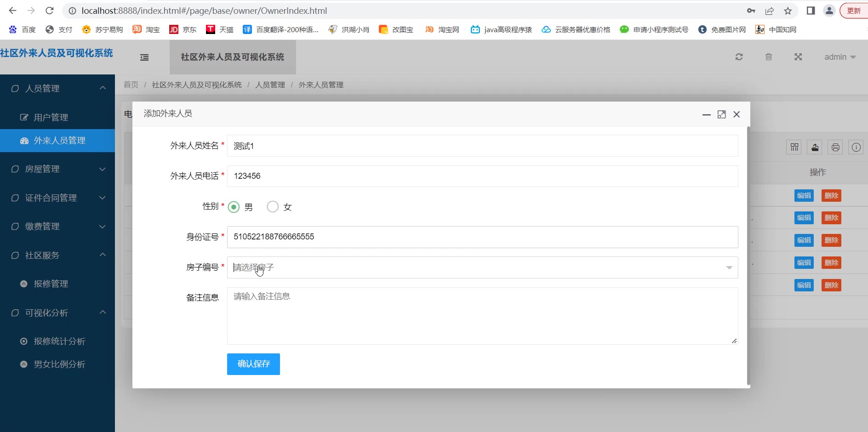Image resolution: width=868 pixels, height=432 pixels.
Task: Open the 用户管理 menu item
Action: coord(57,117)
